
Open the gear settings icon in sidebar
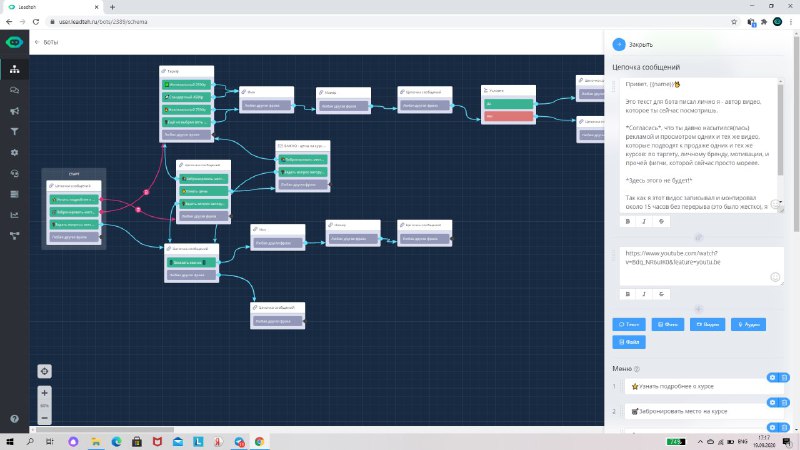[x=14, y=153]
